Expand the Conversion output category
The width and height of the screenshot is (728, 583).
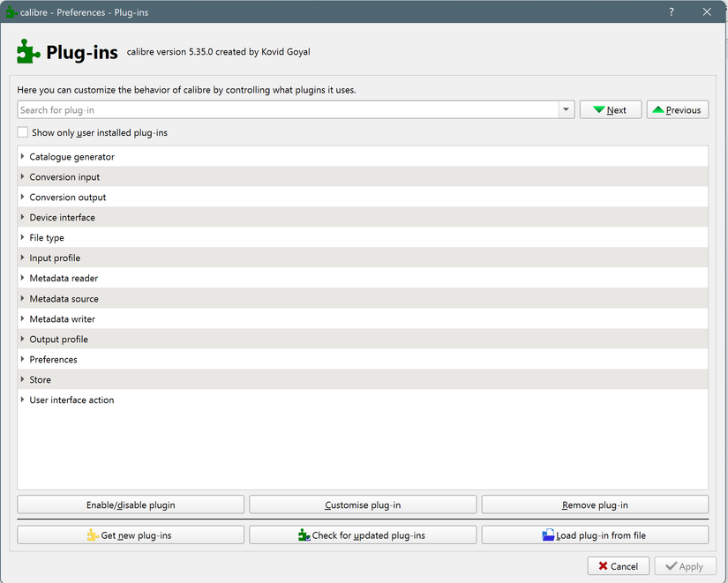tap(22, 197)
